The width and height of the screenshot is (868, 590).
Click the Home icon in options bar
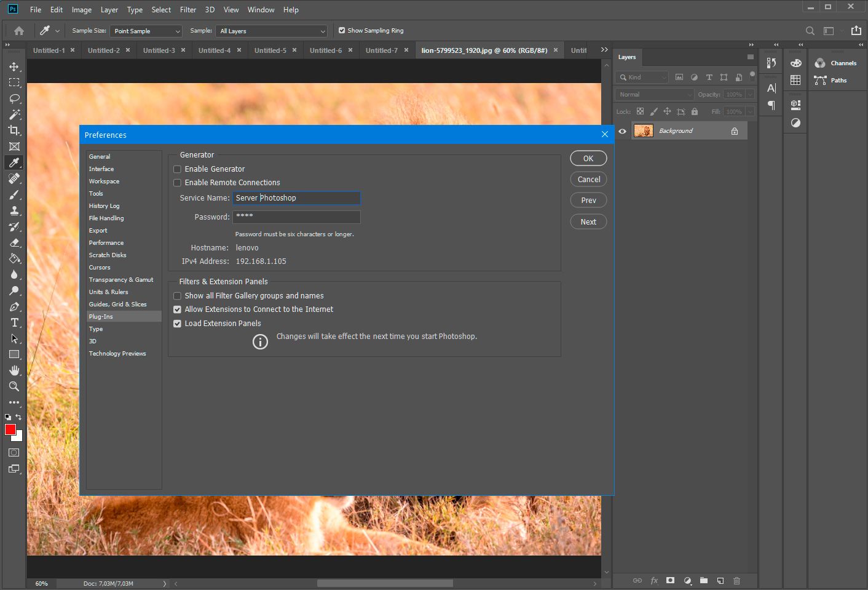19,31
